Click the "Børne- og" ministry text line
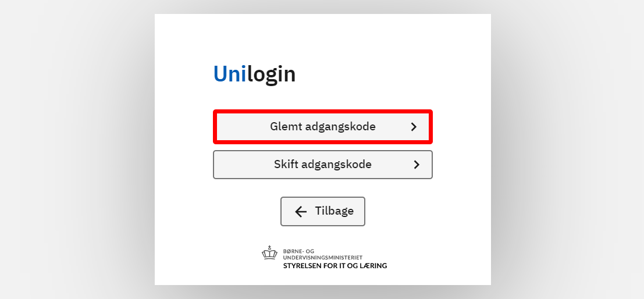 tap(298, 251)
